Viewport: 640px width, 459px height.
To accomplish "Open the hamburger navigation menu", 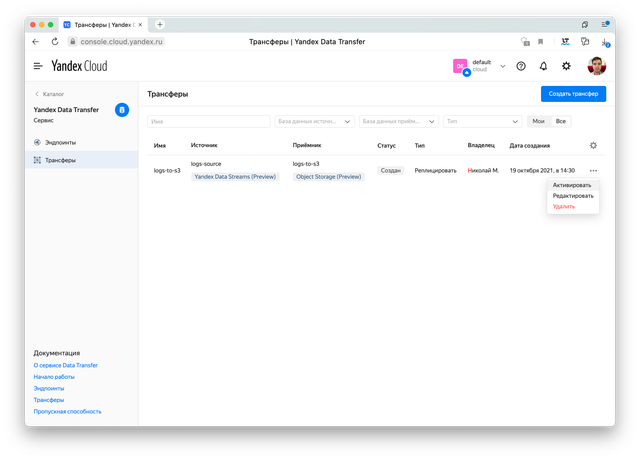I will (x=38, y=66).
